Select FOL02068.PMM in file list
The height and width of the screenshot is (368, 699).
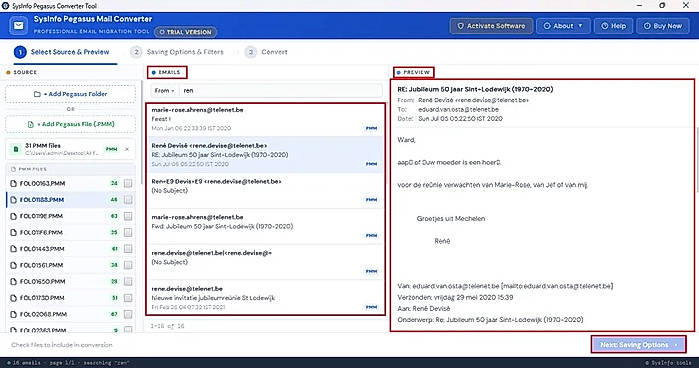click(70, 314)
